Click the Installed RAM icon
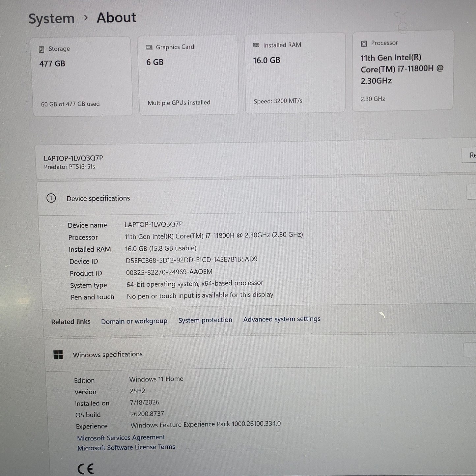476x476 pixels. point(256,45)
